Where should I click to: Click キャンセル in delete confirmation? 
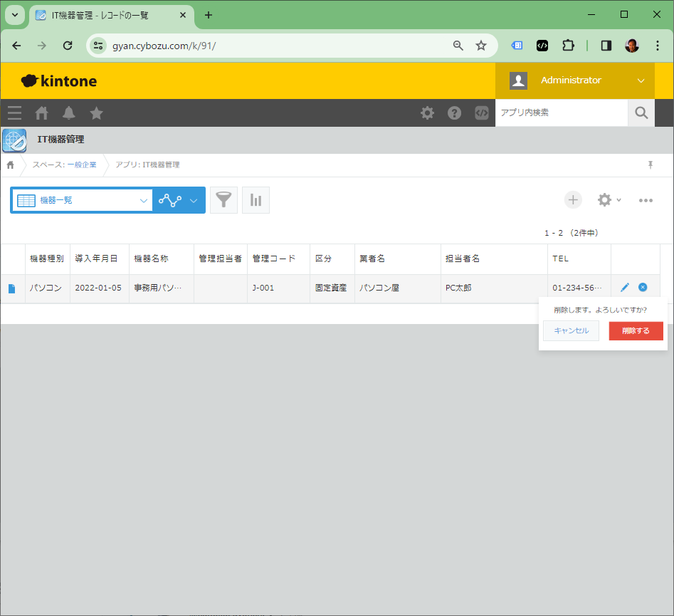click(x=572, y=331)
